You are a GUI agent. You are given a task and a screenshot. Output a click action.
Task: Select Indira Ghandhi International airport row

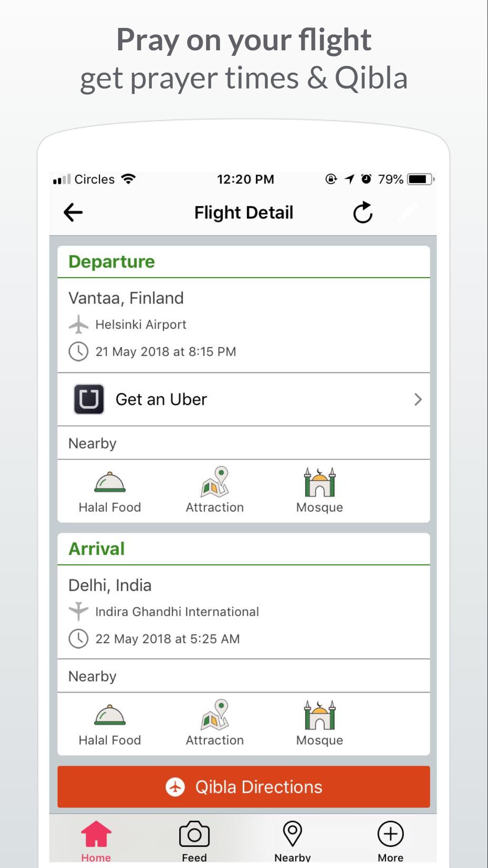[164, 612]
